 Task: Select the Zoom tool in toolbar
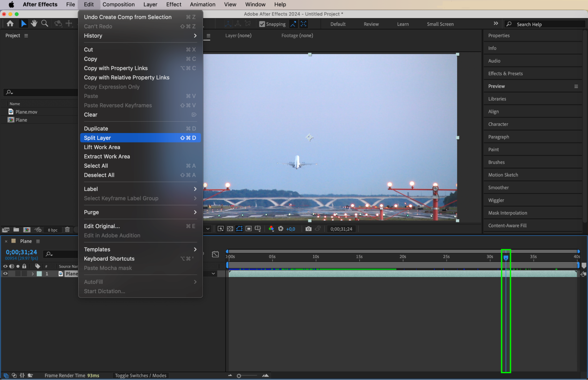(x=44, y=24)
